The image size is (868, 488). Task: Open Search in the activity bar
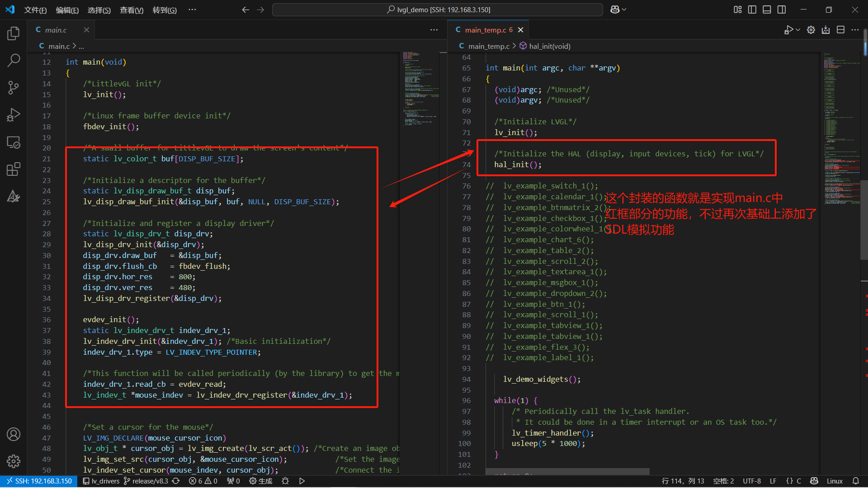point(14,60)
